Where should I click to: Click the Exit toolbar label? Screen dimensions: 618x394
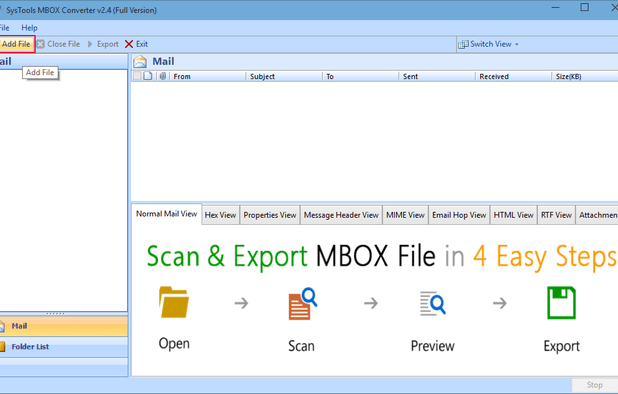pyautogui.click(x=142, y=44)
